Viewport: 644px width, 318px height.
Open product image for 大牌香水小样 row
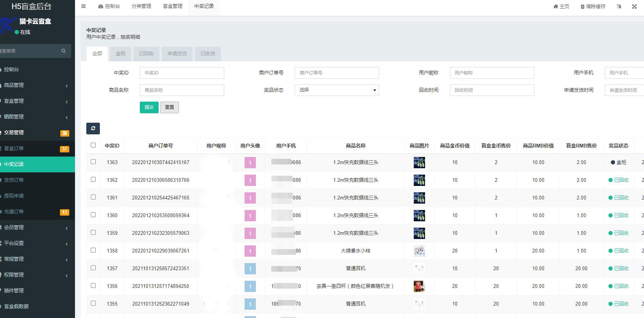click(419, 251)
